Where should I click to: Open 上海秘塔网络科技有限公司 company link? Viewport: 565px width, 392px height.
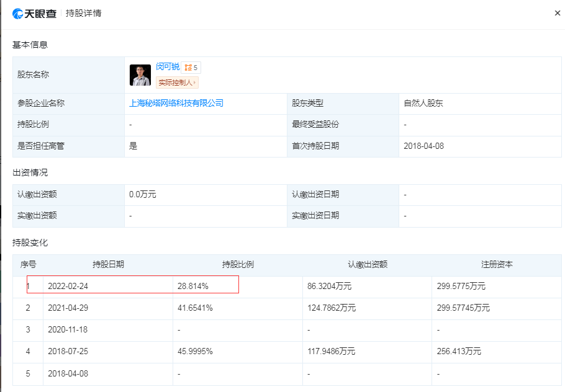[176, 104]
